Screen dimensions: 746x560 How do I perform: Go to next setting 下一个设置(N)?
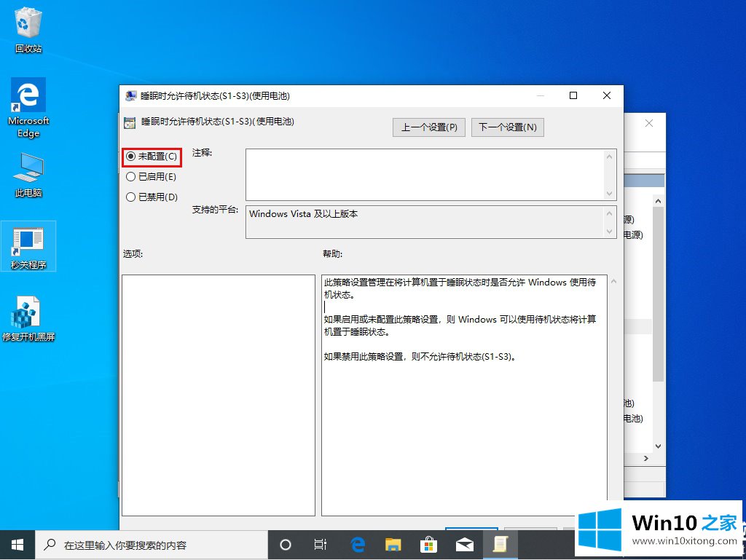(508, 127)
